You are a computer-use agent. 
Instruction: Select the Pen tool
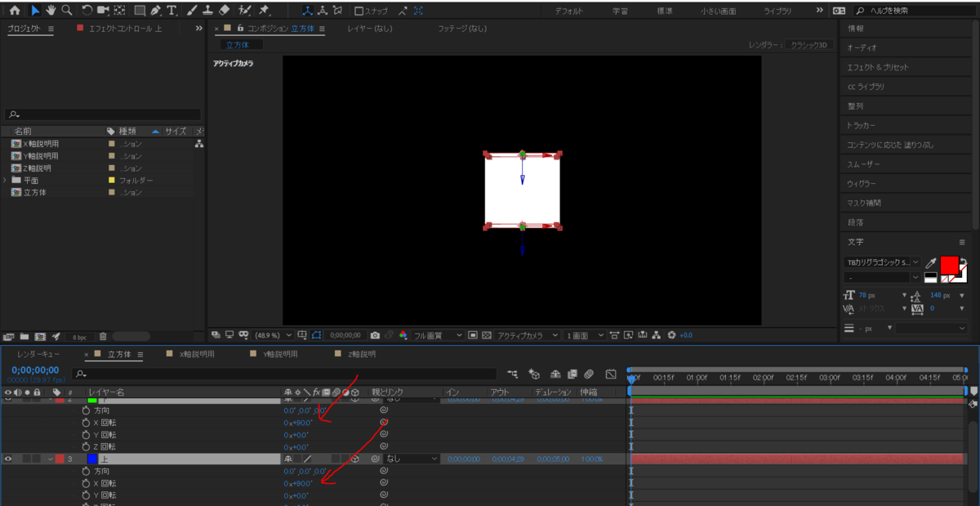(155, 11)
